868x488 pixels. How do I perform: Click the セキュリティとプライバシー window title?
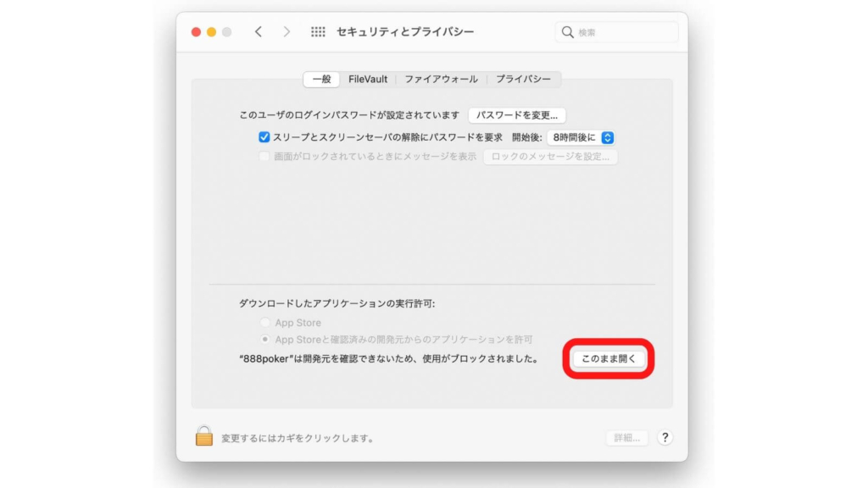coord(405,32)
